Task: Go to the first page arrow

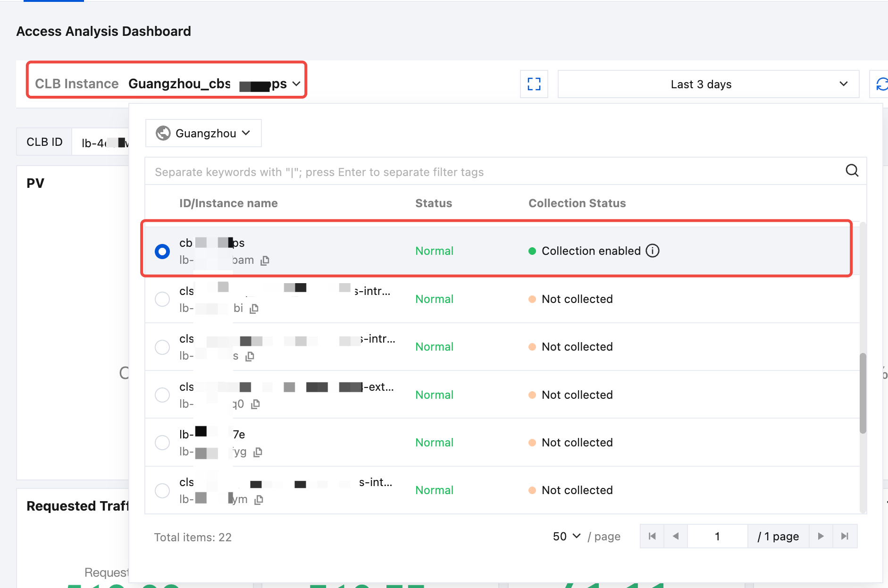Action: [652, 537]
